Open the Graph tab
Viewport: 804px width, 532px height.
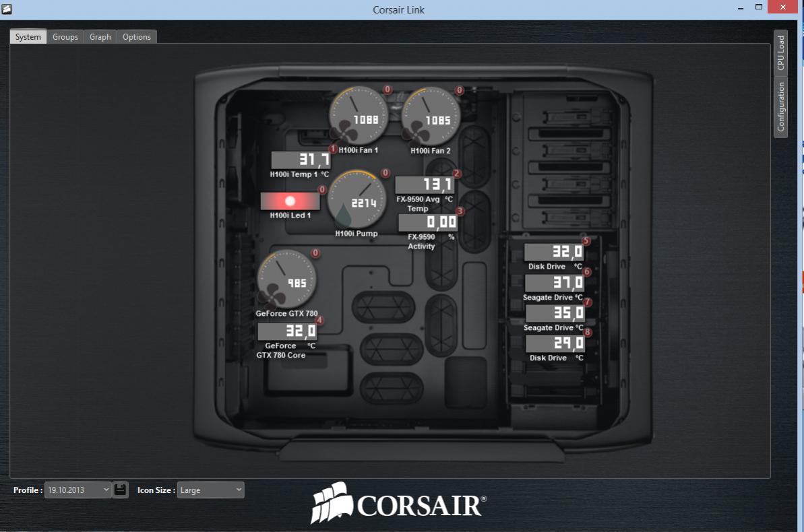click(x=100, y=37)
